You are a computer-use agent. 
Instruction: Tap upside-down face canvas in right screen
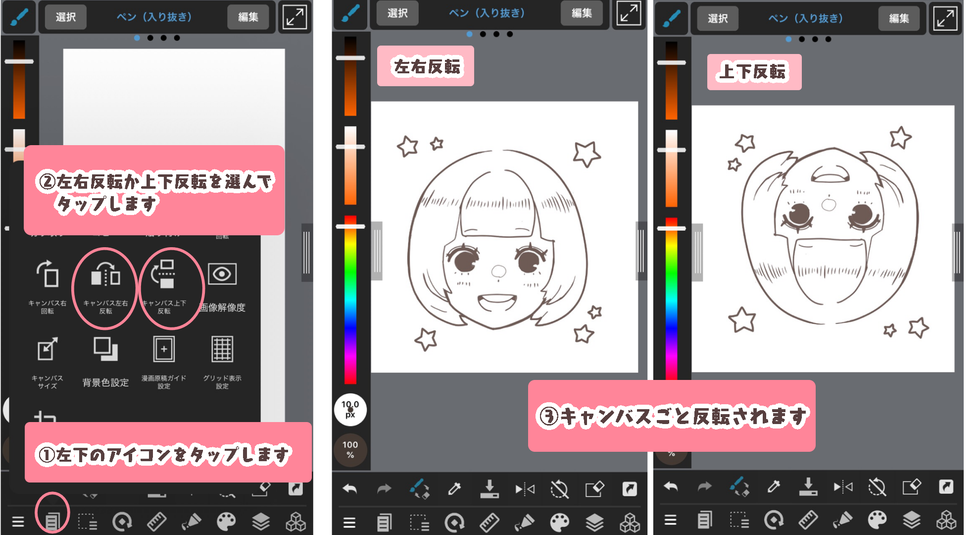[x=823, y=238]
